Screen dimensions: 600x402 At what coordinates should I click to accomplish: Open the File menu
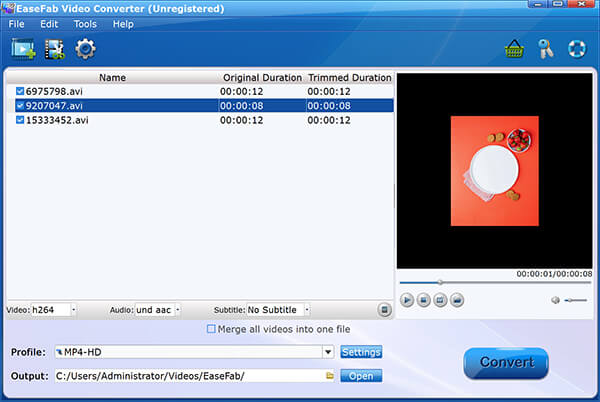tap(16, 24)
